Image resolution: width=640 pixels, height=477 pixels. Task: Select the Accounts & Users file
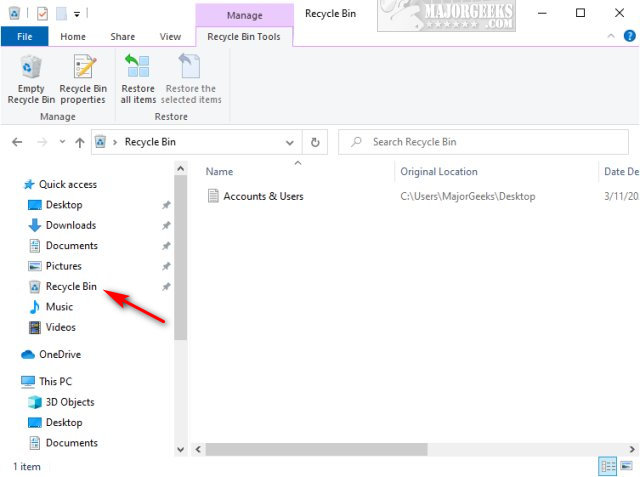click(x=262, y=196)
